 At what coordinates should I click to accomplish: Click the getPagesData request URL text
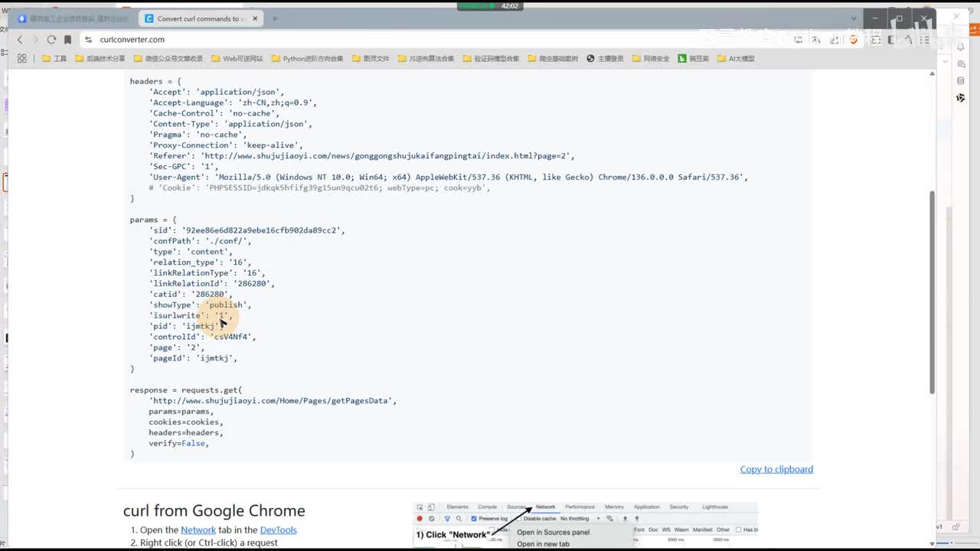click(273, 401)
